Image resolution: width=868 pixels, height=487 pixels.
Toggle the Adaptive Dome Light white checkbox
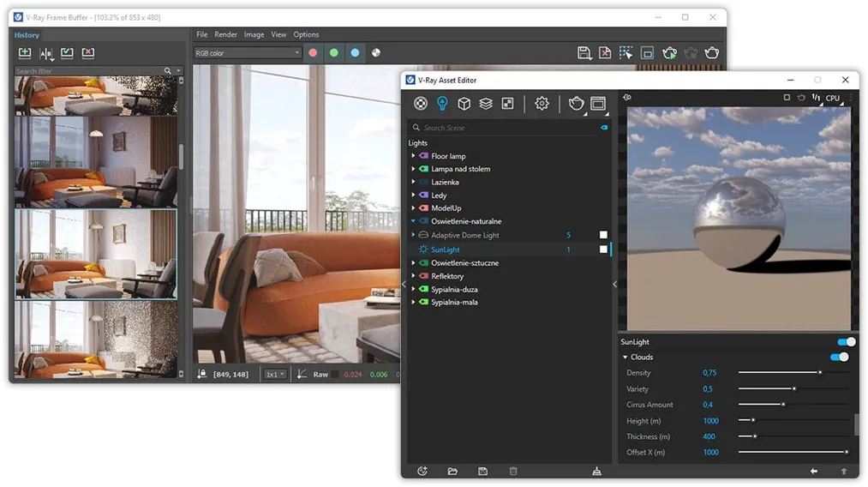click(x=603, y=235)
